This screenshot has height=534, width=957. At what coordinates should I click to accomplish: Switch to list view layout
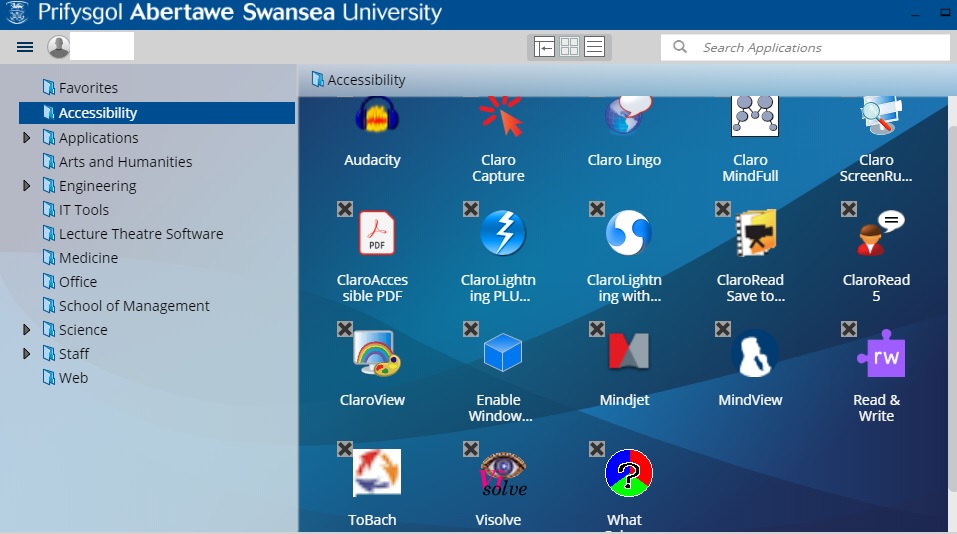[594, 47]
